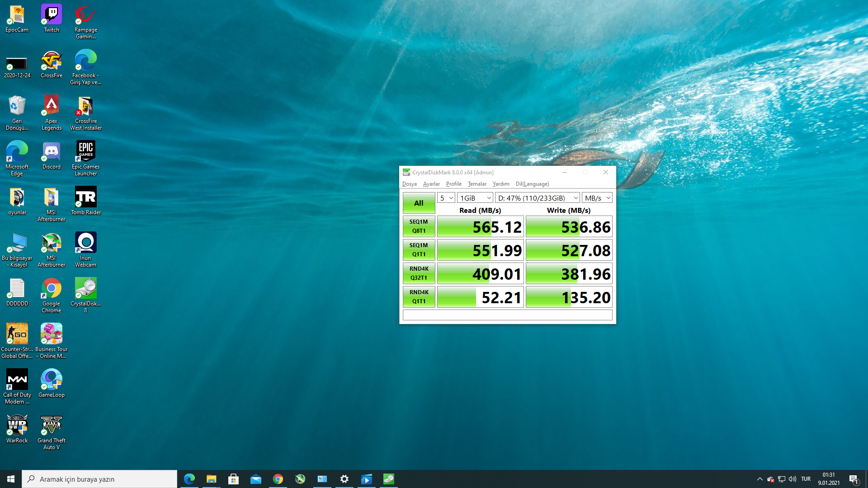The image size is (868, 488).
Task: Run the SEQ1M Q8T1 test
Action: pyautogui.click(x=419, y=226)
